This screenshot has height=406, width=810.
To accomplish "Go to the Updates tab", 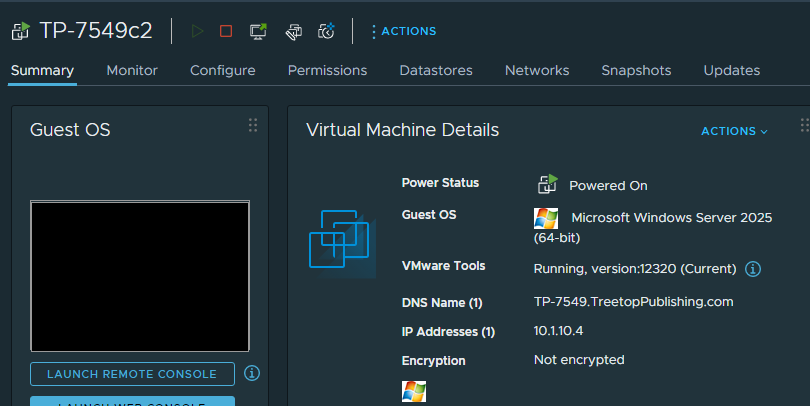I will (732, 70).
